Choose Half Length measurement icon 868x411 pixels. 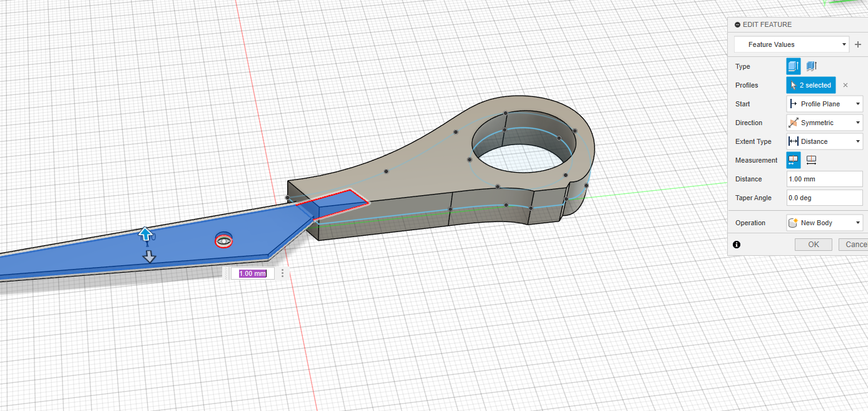click(x=794, y=160)
